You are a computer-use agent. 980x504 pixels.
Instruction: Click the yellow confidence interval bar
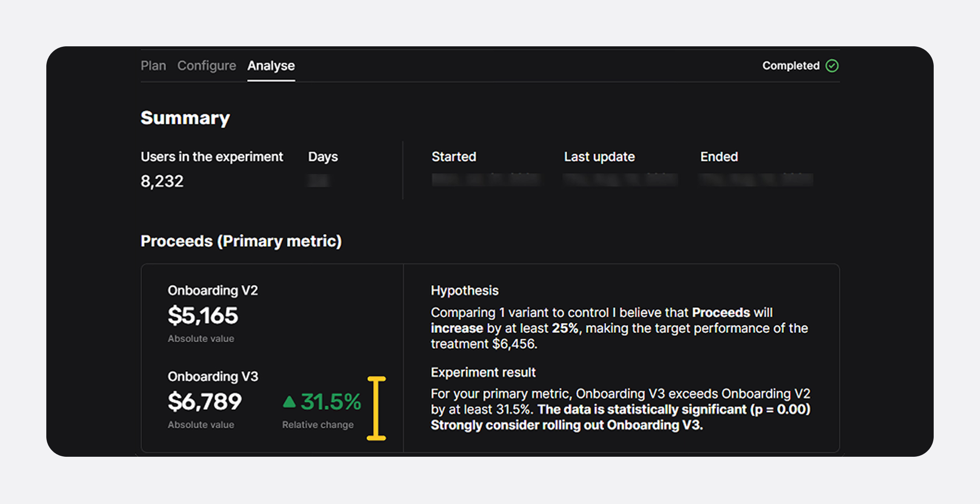(376, 408)
